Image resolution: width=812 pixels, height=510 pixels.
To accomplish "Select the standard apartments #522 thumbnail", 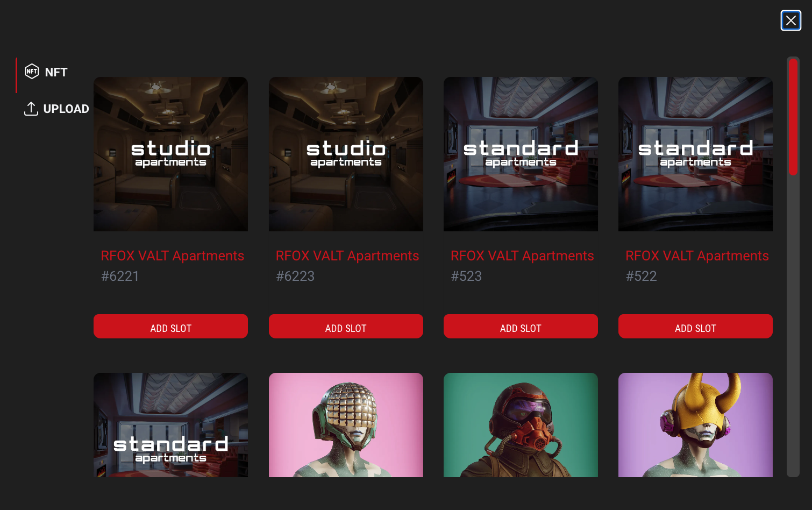I will [x=695, y=154].
